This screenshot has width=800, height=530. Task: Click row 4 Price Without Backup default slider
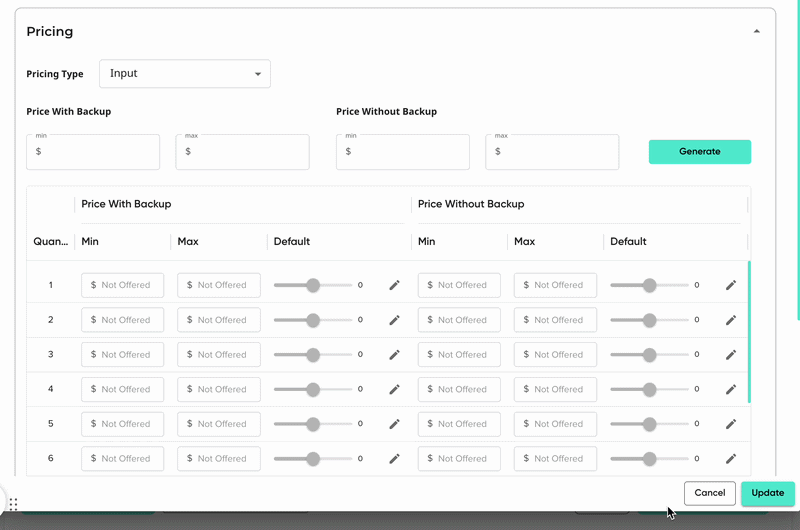point(649,389)
